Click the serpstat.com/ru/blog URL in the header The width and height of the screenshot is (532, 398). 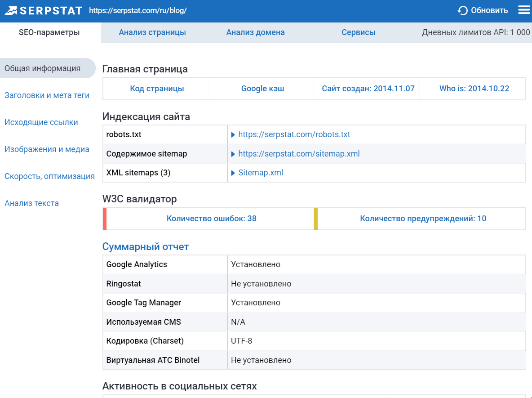click(138, 10)
